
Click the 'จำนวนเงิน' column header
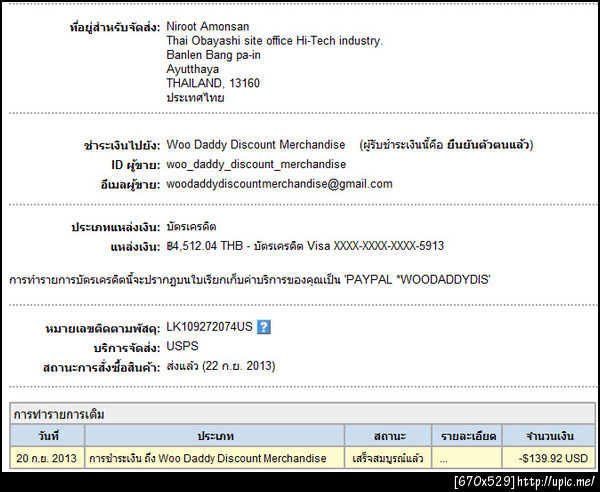coord(549,436)
